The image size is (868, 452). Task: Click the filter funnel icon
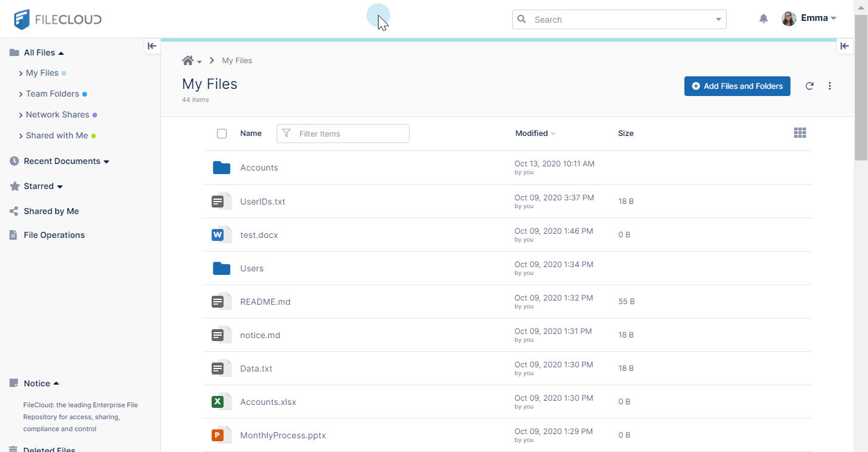pyautogui.click(x=286, y=133)
